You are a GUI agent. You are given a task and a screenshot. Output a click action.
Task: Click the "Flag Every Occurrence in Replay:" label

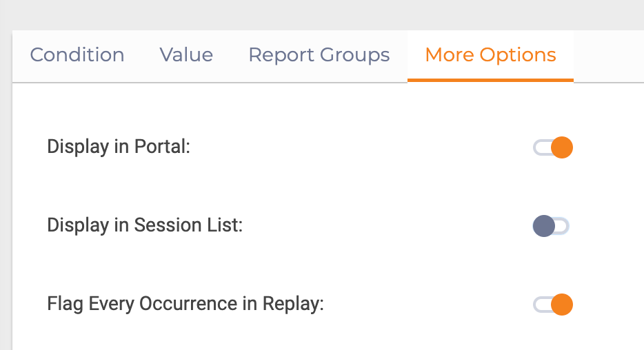tap(185, 304)
